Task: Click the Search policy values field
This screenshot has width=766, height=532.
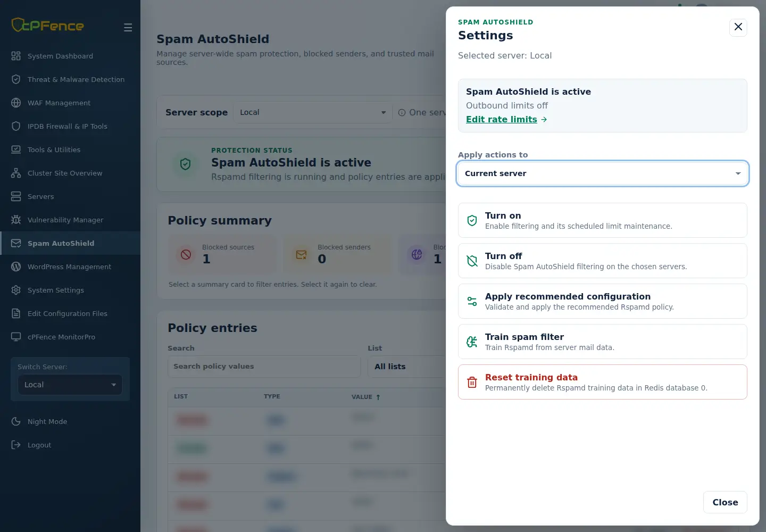Action: point(264,367)
